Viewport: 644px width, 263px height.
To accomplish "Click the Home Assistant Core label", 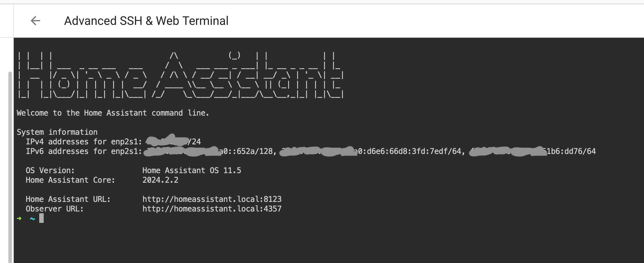I will (70, 180).
